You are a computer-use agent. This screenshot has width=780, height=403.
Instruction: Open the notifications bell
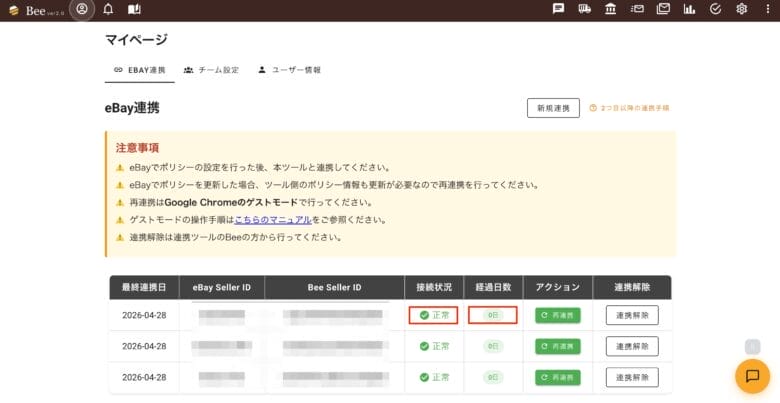[108, 9]
